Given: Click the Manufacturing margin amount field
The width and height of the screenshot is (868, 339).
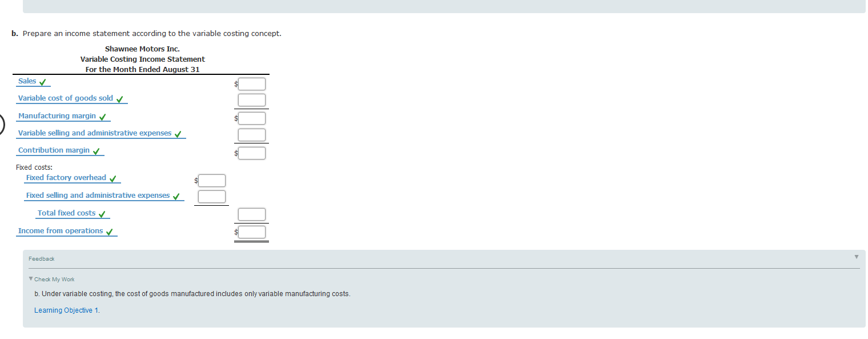Looking at the screenshot, I should click(251, 118).
